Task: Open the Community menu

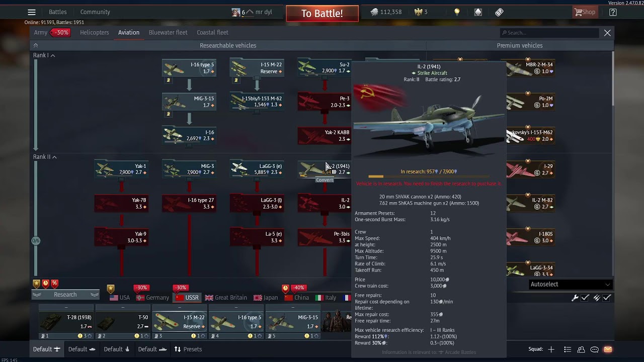Action: click(95, 12)
